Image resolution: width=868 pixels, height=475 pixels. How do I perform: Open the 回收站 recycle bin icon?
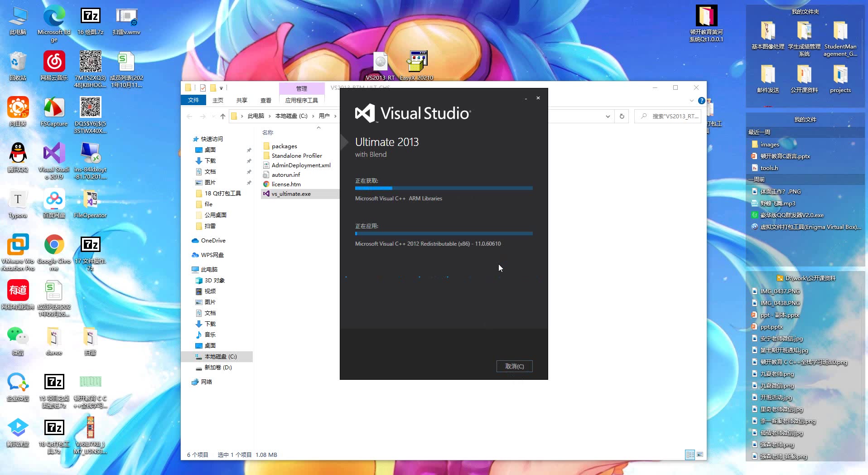[x=18, y=66]
